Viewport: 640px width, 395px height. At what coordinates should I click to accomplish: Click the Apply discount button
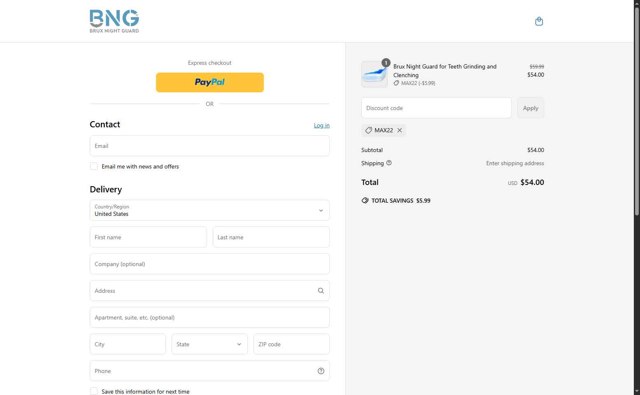point(531,108)
